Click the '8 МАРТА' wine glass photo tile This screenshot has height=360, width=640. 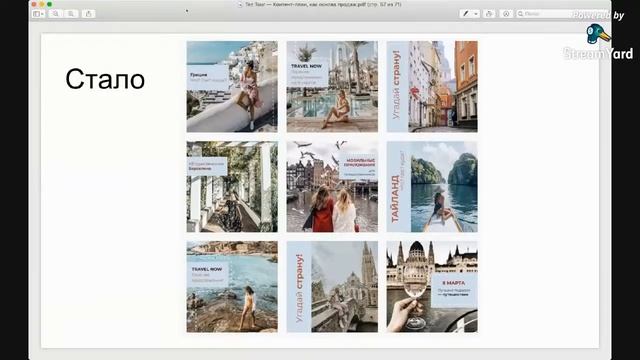coord(432,287)
